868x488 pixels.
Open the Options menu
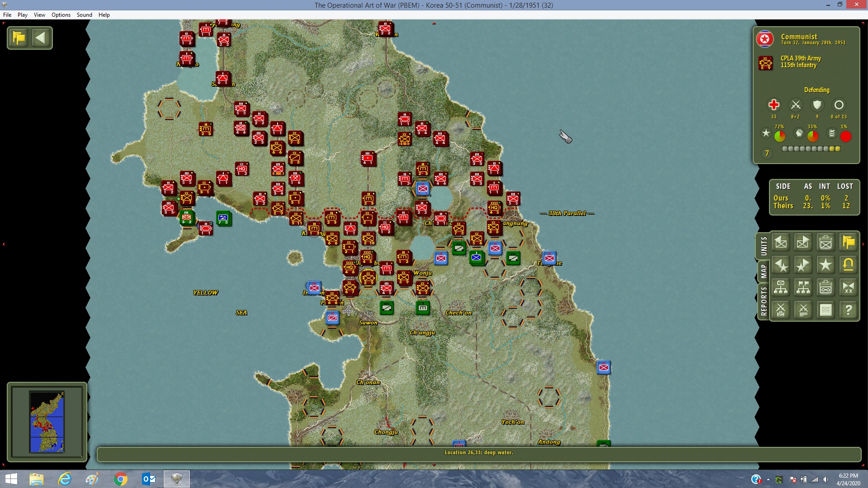coord(61,15)
